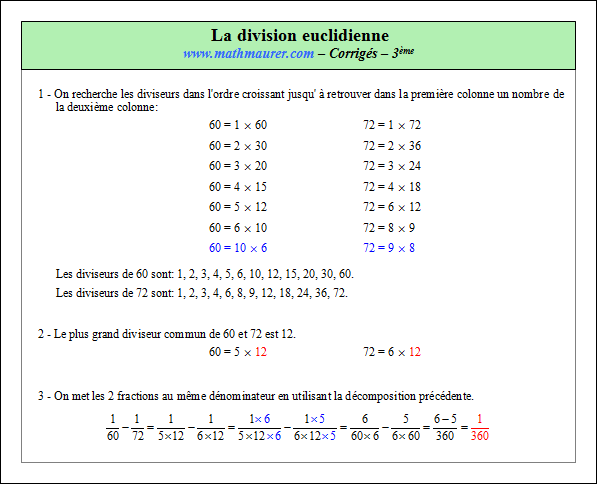Click the line '72 = 6 × 12' in the first list
This screenshot has width=597, height=484.
[392, 207]
